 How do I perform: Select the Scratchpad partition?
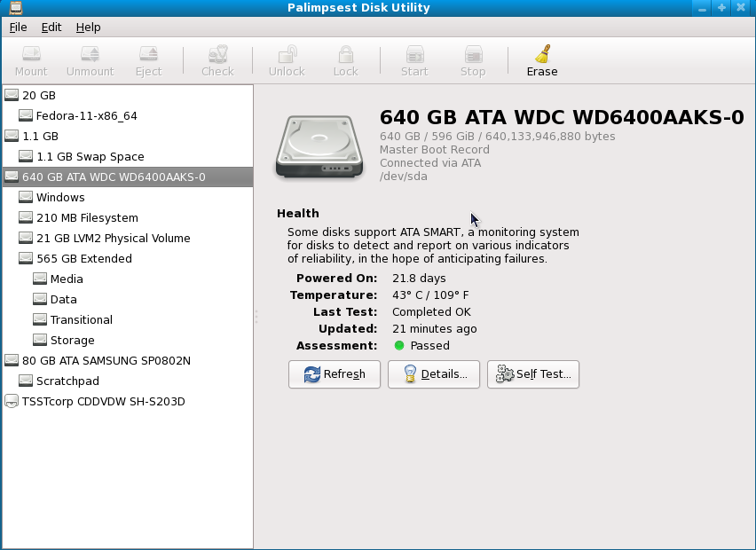coord(128,381)
